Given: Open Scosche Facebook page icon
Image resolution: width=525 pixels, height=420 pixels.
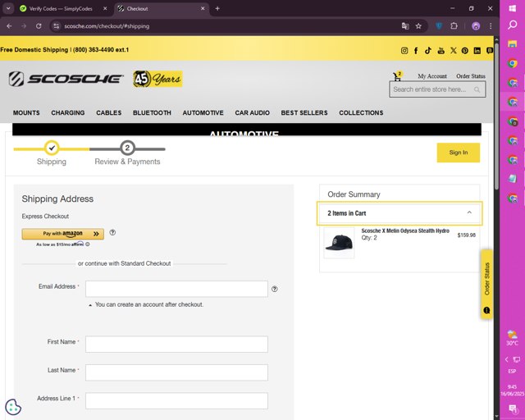Looking at the screenshot, I should pos(416,51).
